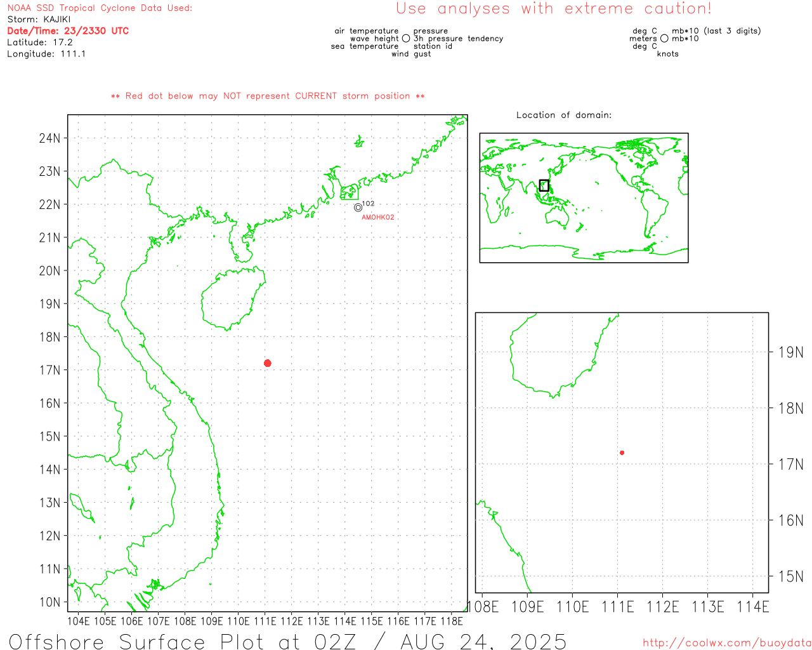This screenshot has height=650, width=812.
Task: Click 'Use analyses with extreme caution!' warning
Action: pyautogui.click(x=554, y=9)
